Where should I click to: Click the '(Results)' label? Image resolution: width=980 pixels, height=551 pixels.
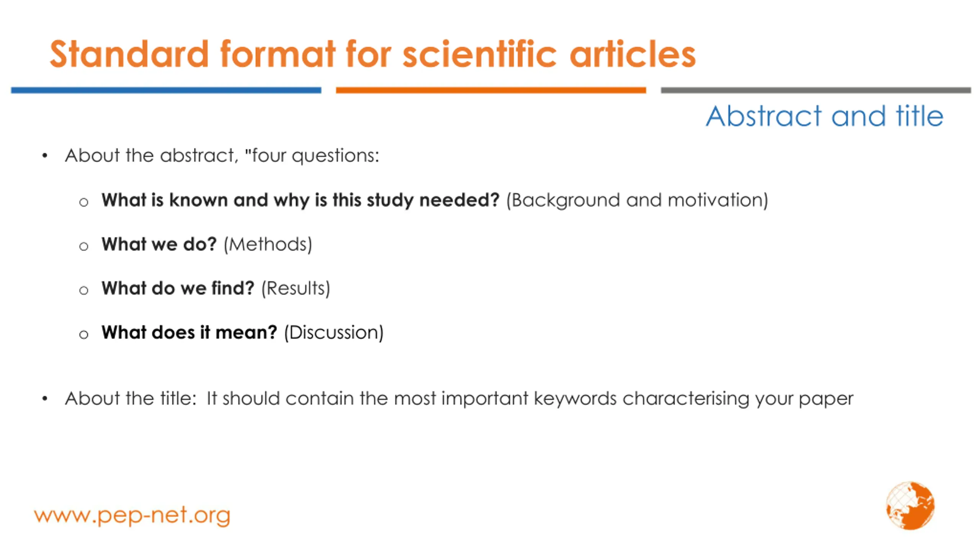click(296, 289)
